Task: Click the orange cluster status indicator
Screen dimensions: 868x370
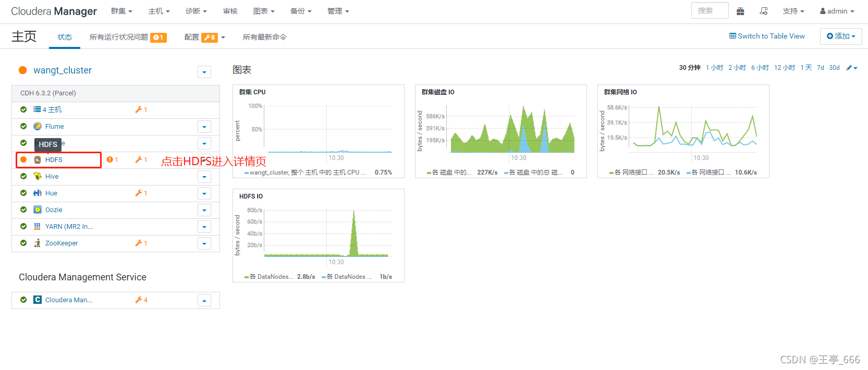Action: 23,70
